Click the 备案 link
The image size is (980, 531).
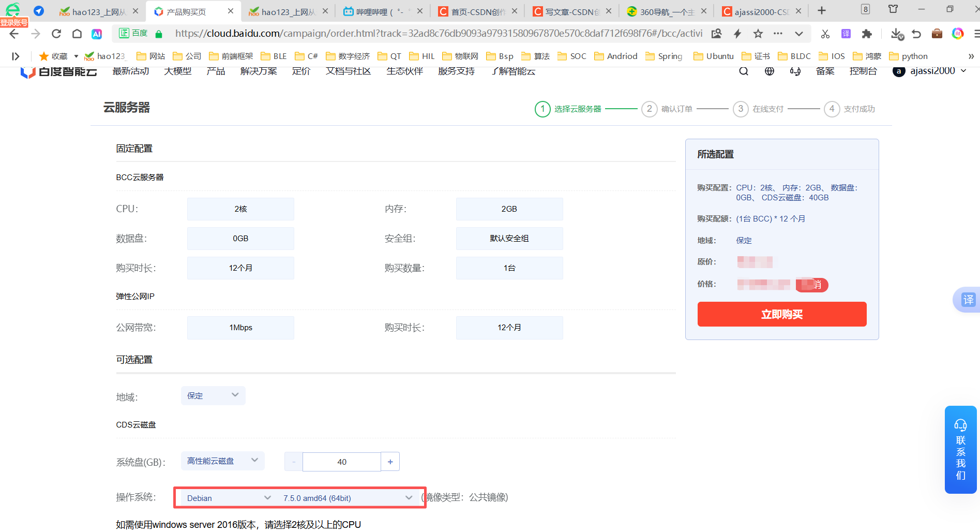click(825, 71)
